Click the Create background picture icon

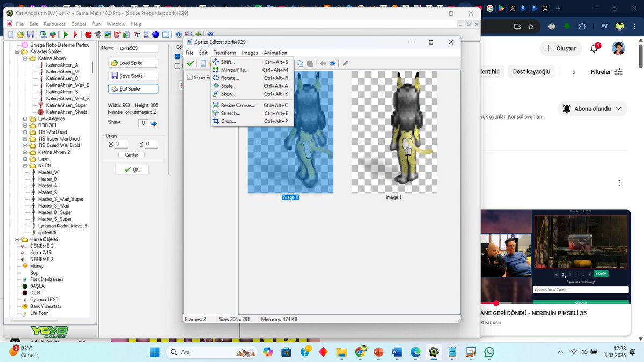coord(107,34)
